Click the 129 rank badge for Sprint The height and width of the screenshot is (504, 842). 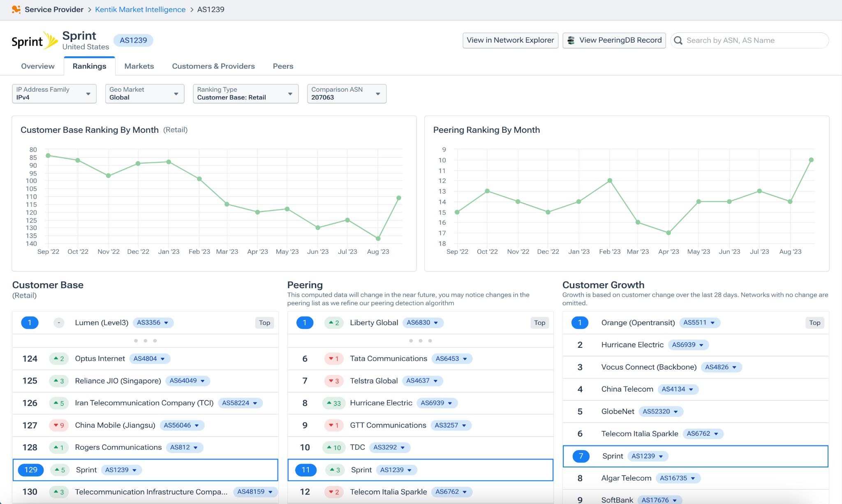[31, 470]
